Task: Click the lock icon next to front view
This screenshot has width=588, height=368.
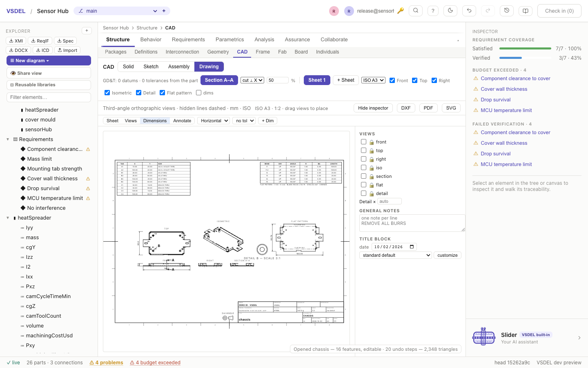Action: click(x=372, y=142)
